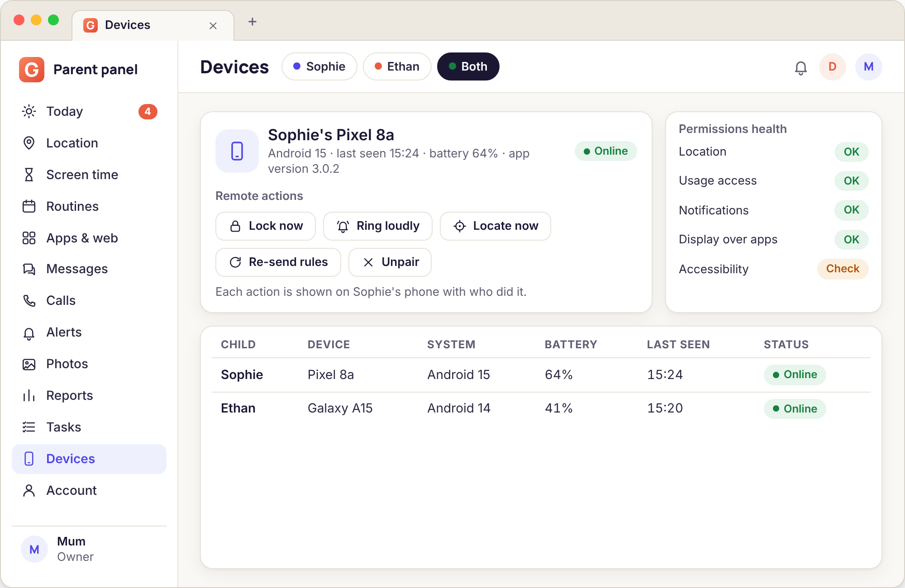Click the LAST SEEN column header
The image size is (905, 588).
click(678, 345)
